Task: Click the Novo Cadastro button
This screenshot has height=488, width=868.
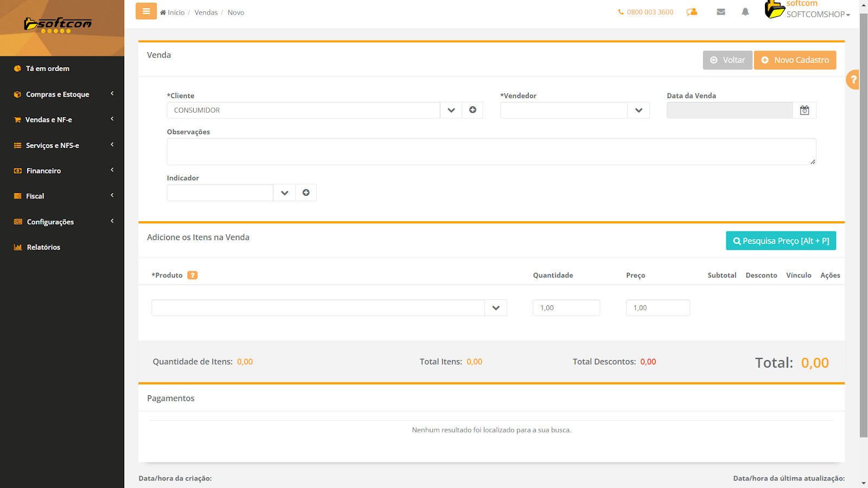Action: point(795,60)
